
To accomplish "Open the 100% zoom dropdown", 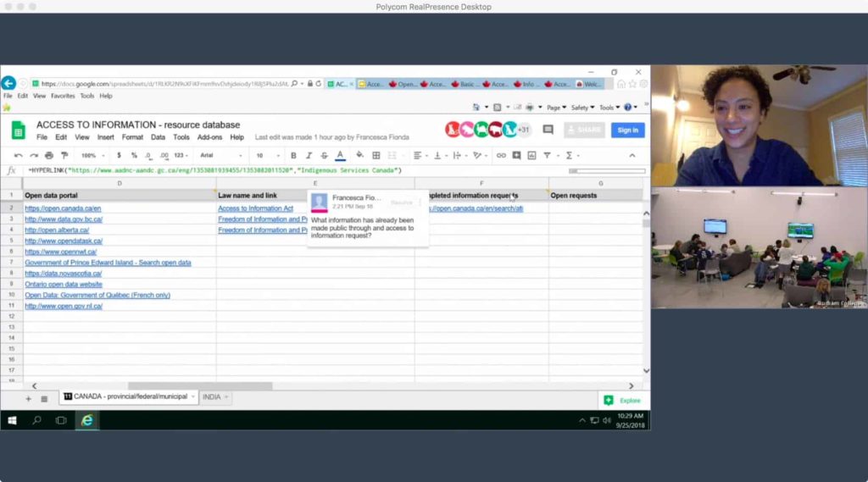I will pos(92,156).
